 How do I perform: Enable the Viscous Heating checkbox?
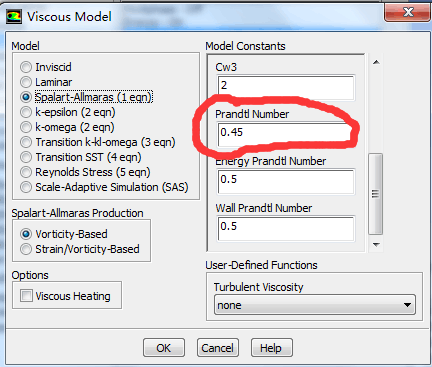tap(26, 296)
